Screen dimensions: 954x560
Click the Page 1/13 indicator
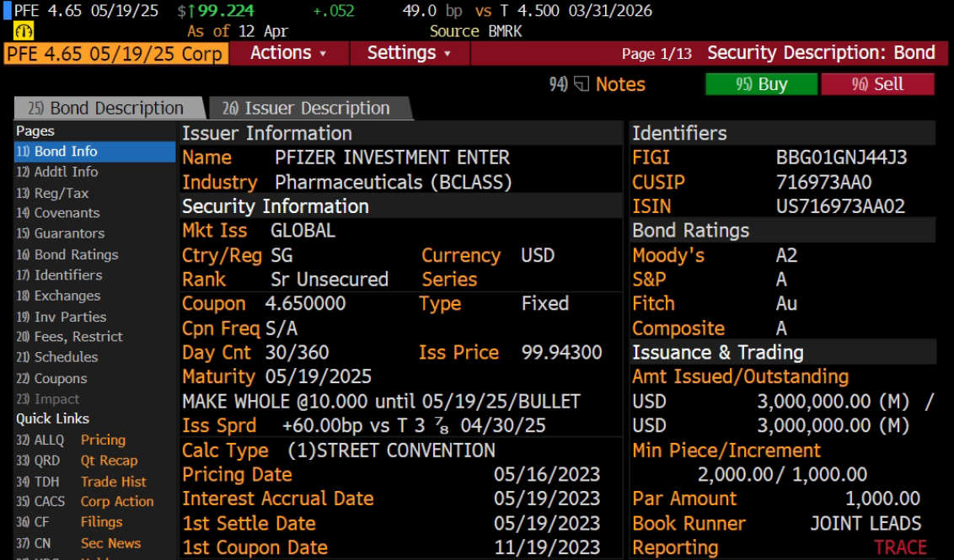(x=657, y=54)
